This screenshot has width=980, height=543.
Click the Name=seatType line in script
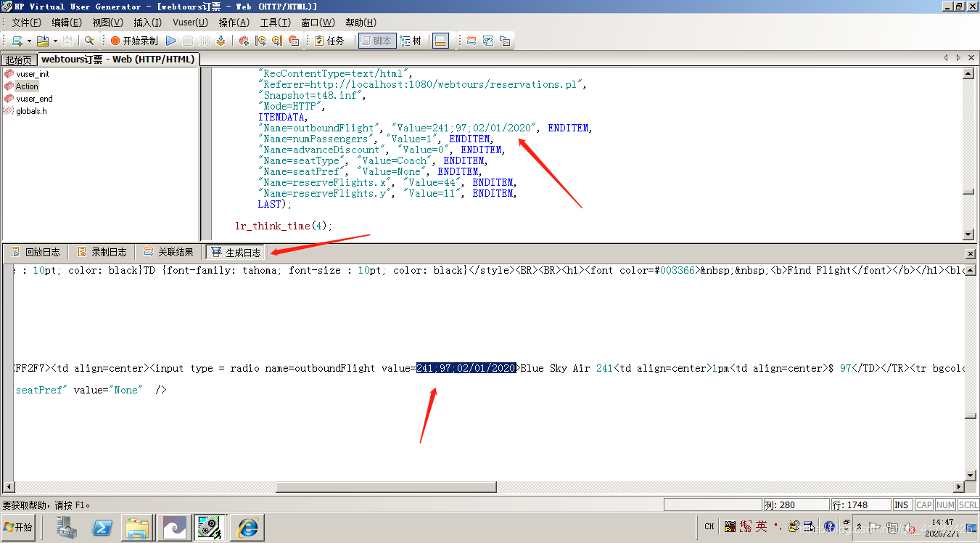point(374,160)
